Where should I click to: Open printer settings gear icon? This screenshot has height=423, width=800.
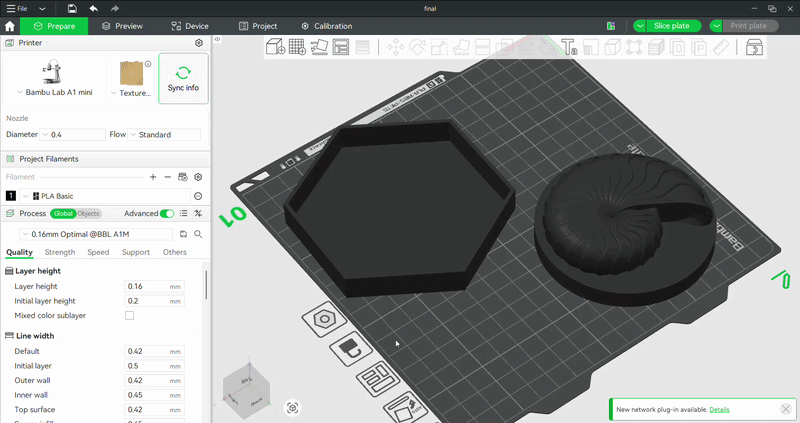click(x=199, y=43)
